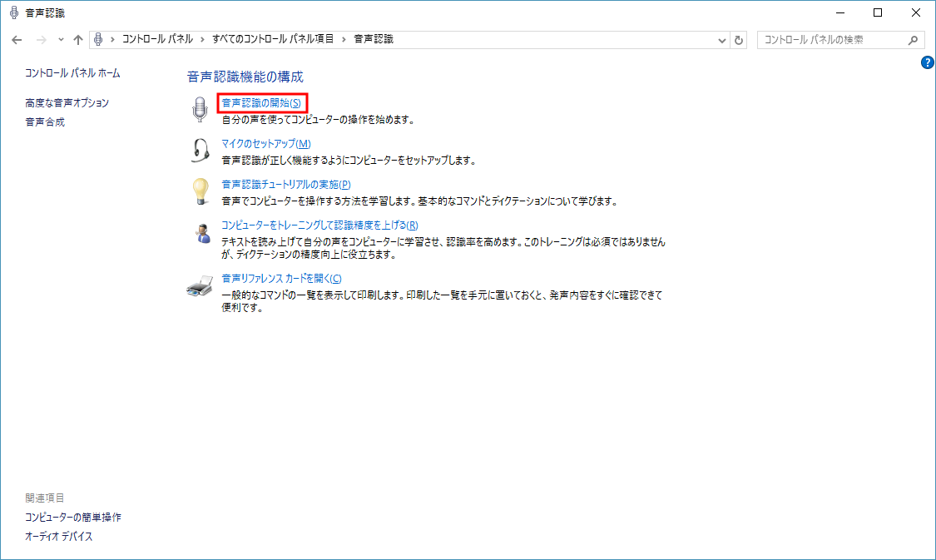Select コントロール パネル in the breadcrumb

(157, 39)
